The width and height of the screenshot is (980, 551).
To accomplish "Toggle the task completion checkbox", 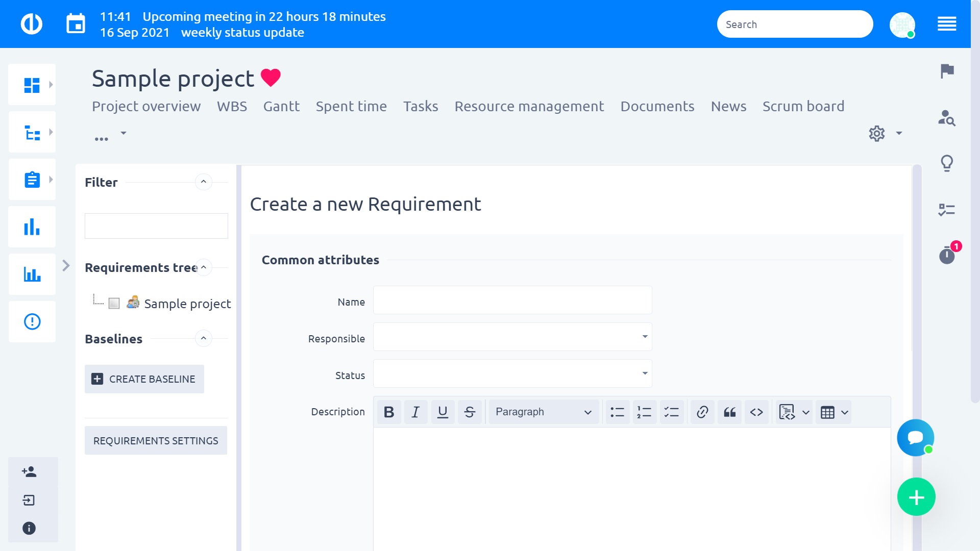I will pos(114,304).
